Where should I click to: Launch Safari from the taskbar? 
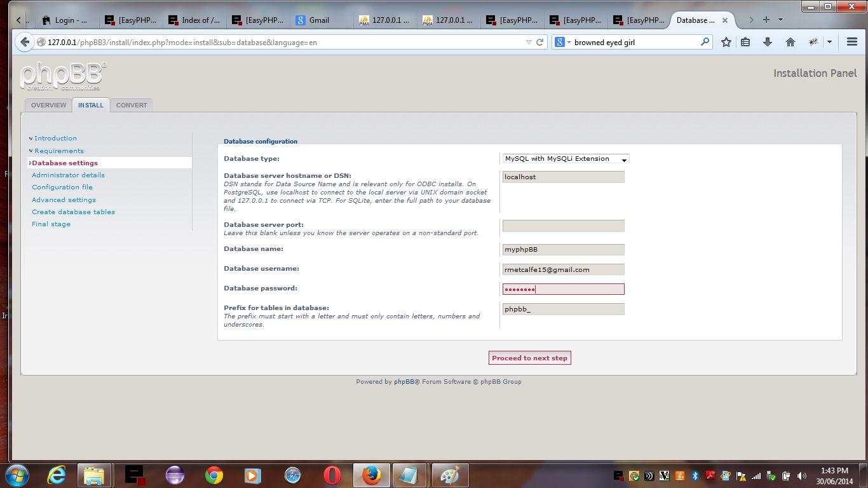pyautogui.click(x=292, y=475)
